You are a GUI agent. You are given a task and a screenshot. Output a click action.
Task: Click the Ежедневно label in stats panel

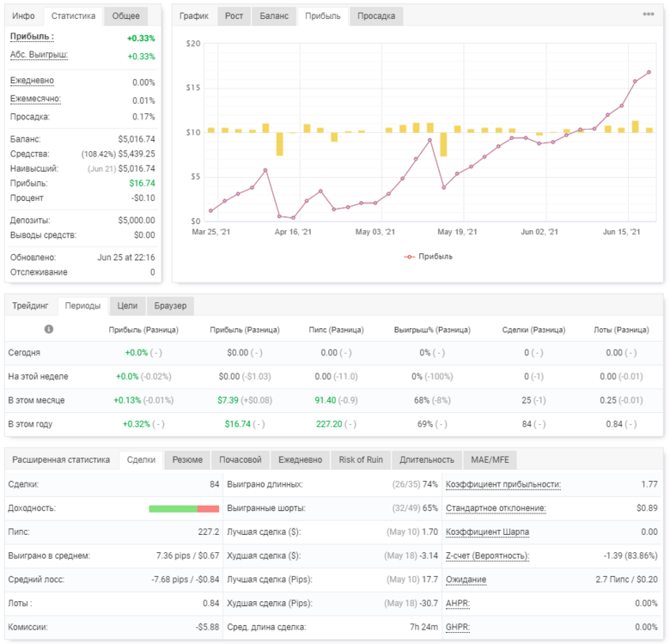coord(32,81)
